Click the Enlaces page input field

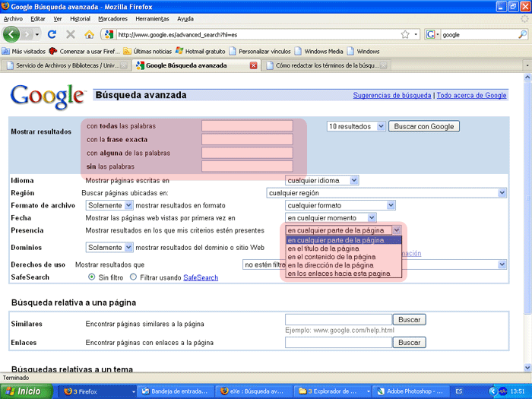coord(338,342)
